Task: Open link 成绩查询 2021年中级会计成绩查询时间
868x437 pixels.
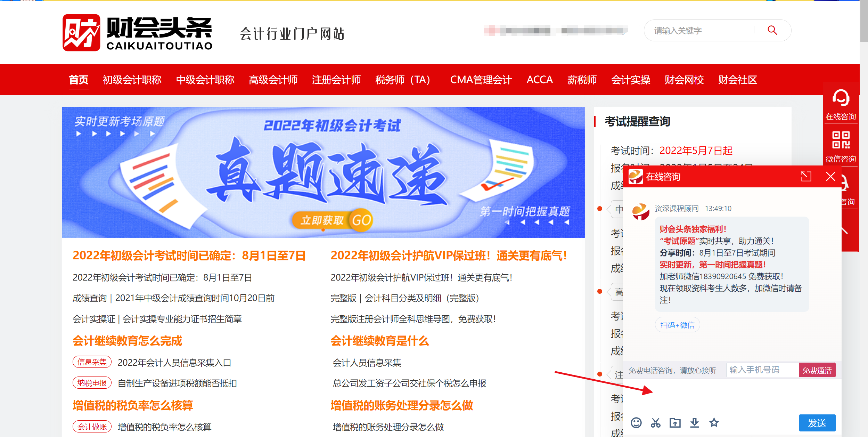Action: point(173,298)
